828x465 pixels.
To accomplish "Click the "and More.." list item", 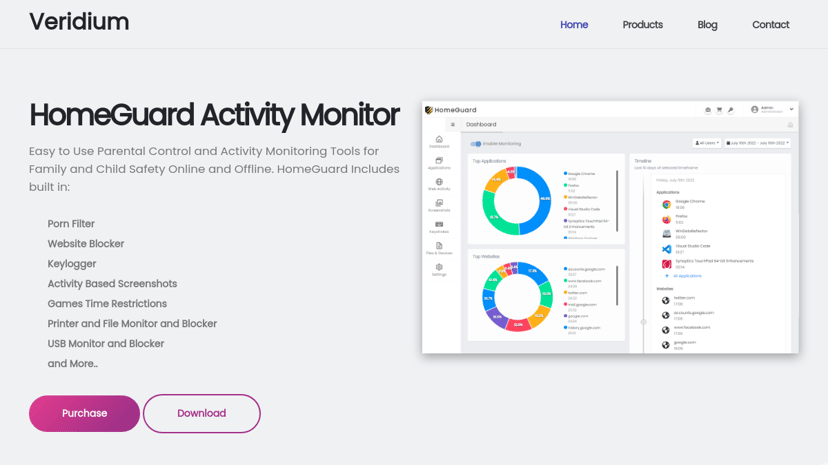I will pos(72,364).
